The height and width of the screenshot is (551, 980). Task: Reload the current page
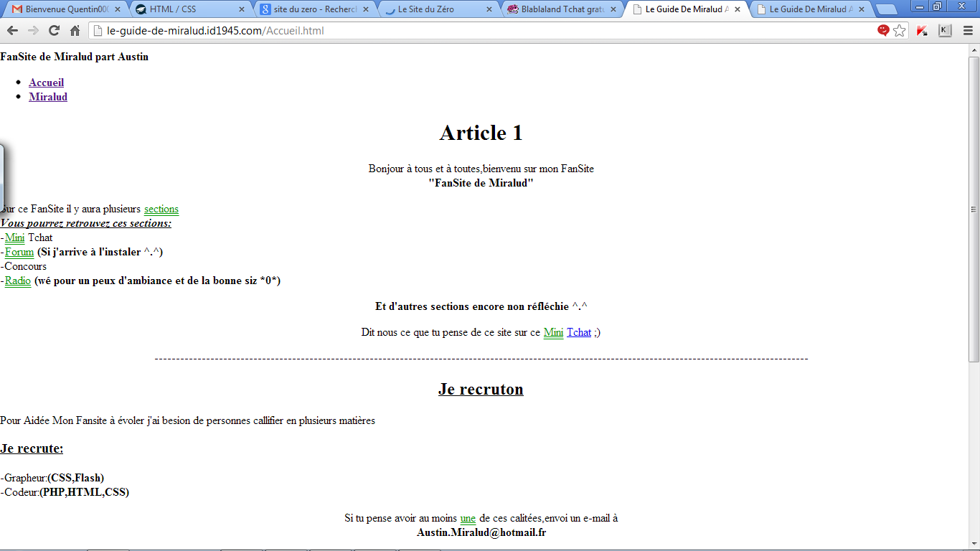click(52, 30)
